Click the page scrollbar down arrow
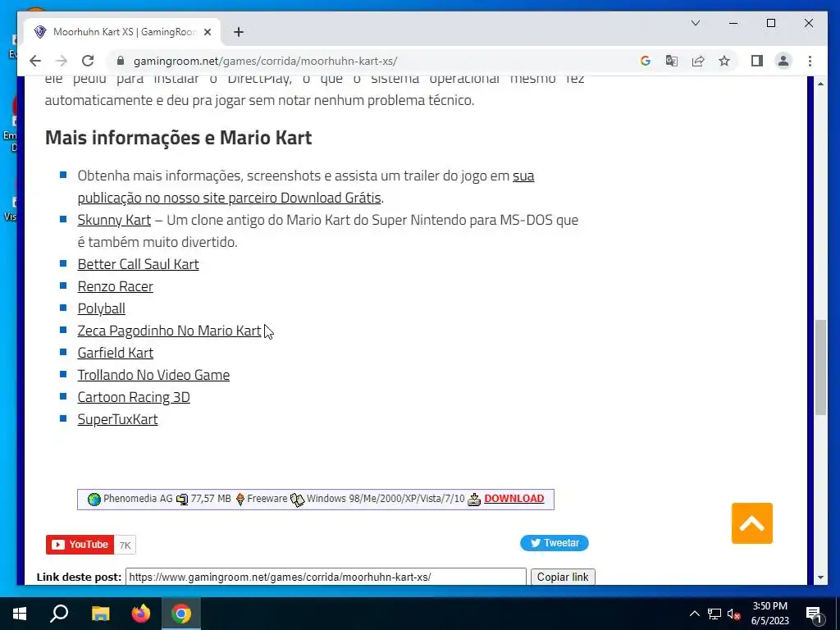The height and width of the screenshot is (630, 840). pos(820,578)
